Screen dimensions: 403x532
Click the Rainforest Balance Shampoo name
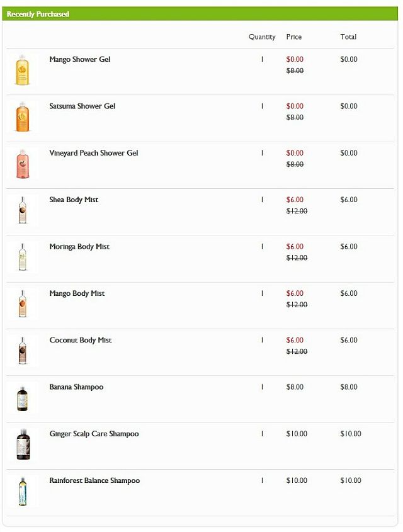click(x=94, y=481)
